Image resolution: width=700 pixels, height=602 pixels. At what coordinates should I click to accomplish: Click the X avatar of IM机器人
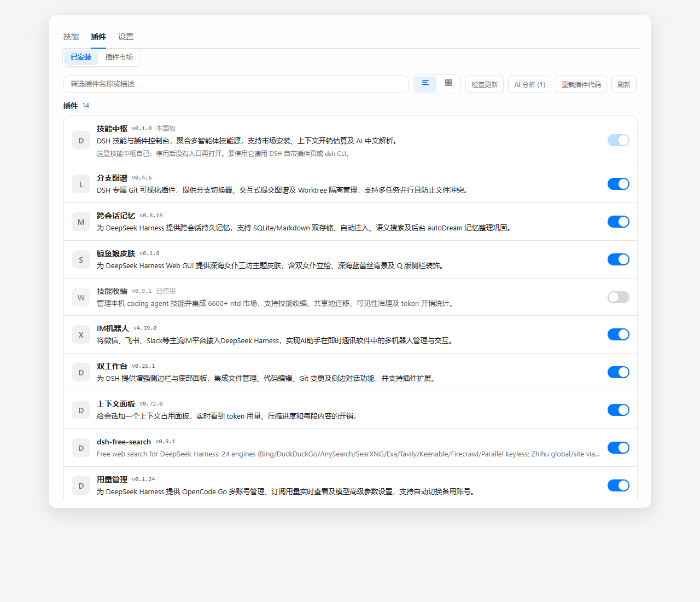81,335
